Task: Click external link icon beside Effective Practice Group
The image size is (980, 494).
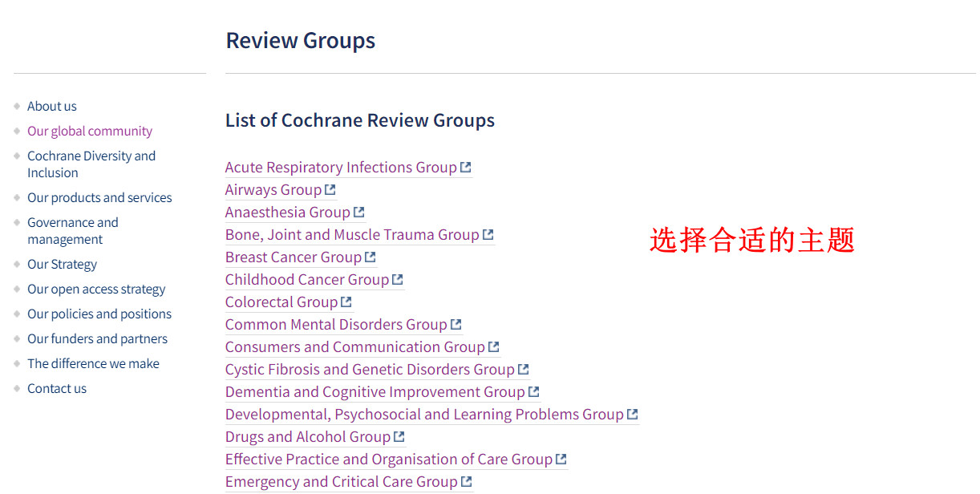Action: 561,460
